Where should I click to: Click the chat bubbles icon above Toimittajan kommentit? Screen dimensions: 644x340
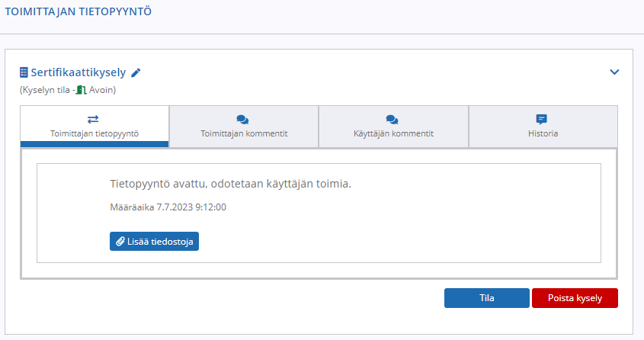(x=242, y=120)
